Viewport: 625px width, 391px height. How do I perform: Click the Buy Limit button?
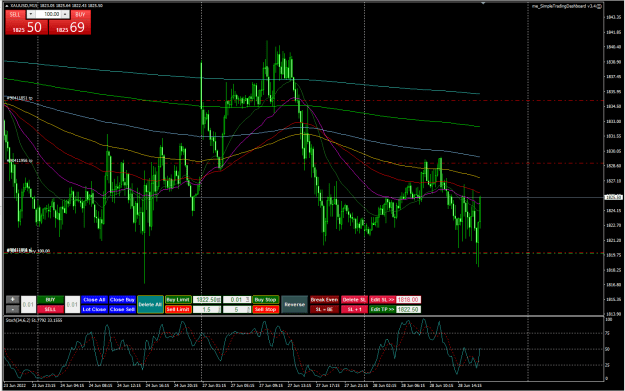[178, 300]
